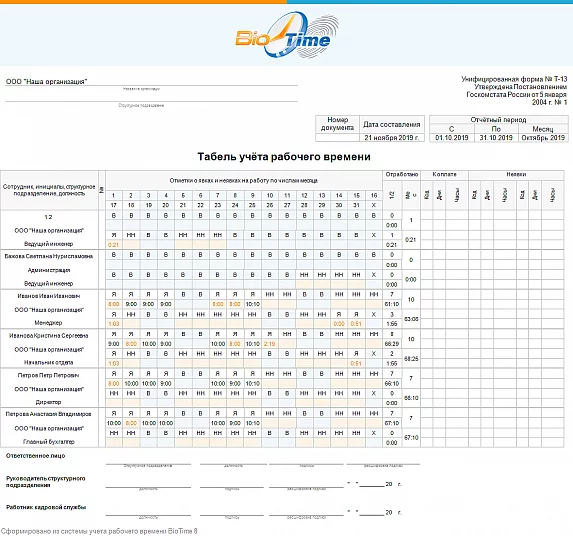Click the period start date '01.10.2019'
The image size is (573, 536).
[452, 138]
